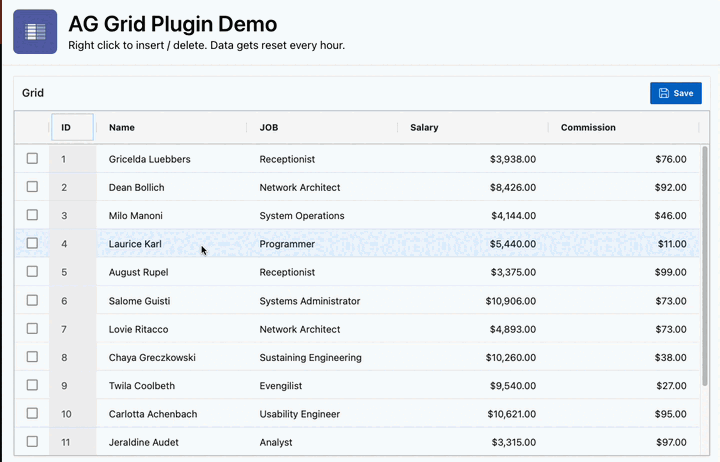Viewport: 720px width, 462px height.
Task: Select the Jeraldine Audet name cell
Action: [x=172, y=442]
